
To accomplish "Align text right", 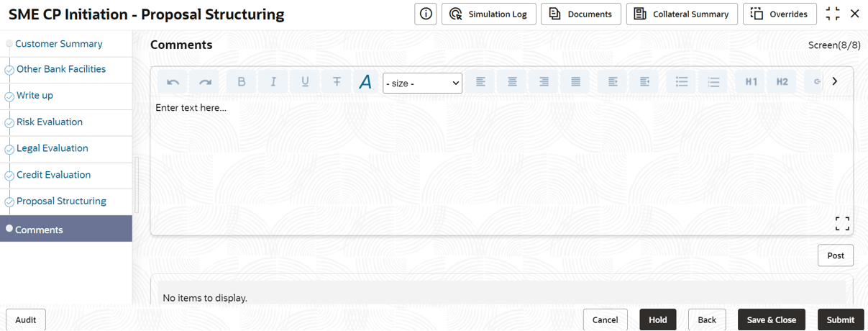I will [x=544, y=82].
